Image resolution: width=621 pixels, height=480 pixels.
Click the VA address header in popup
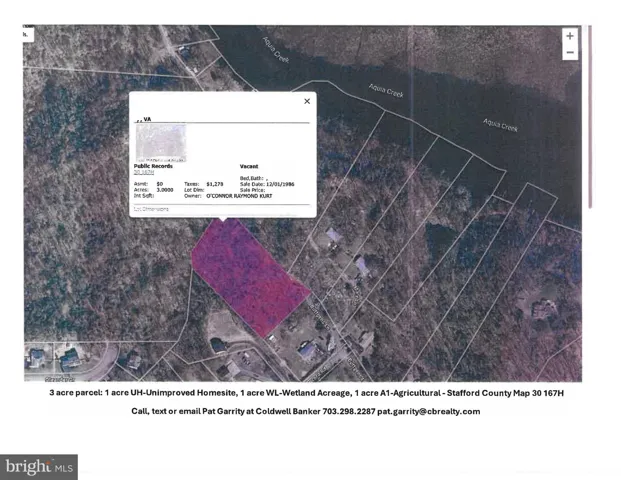click(x=145, y=118)
